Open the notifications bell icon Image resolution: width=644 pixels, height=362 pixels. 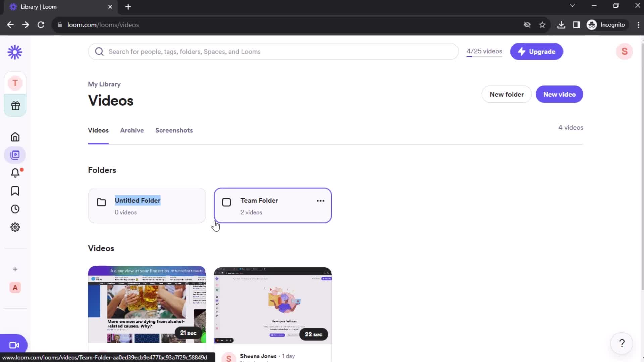coord(15,172)
